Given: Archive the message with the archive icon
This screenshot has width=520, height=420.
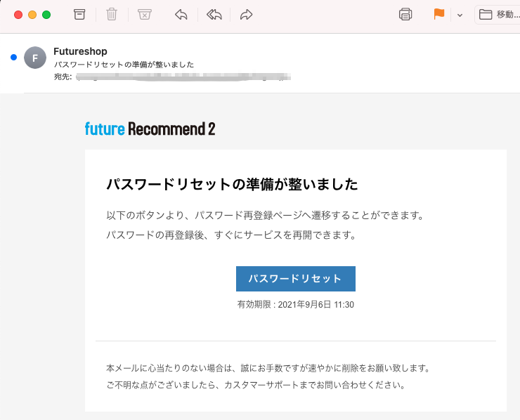Looking at the screenshot, I should 79,15.
